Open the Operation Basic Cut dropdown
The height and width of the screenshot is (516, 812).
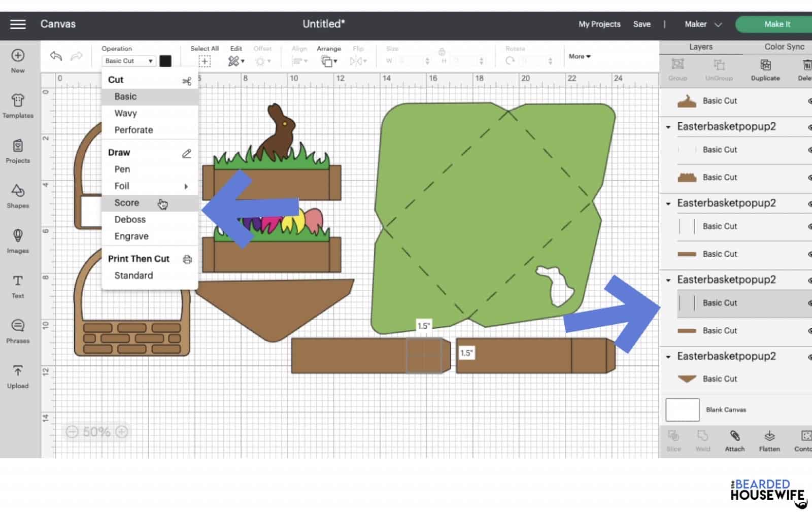point(129,61)
